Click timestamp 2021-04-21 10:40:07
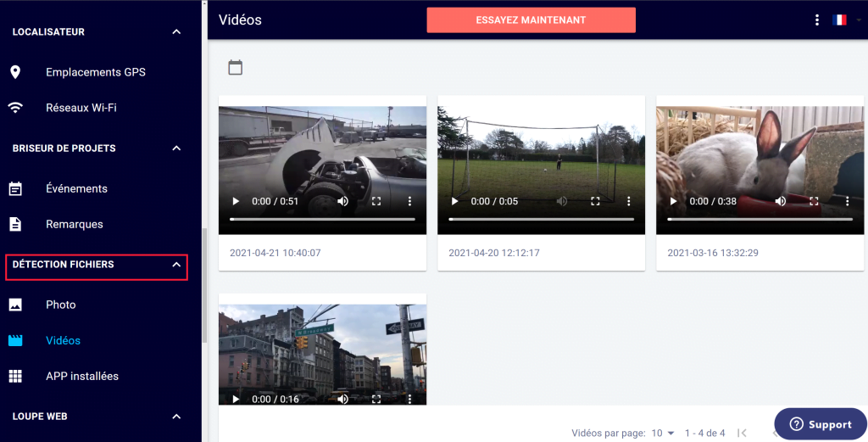 (x=275, y=253)
